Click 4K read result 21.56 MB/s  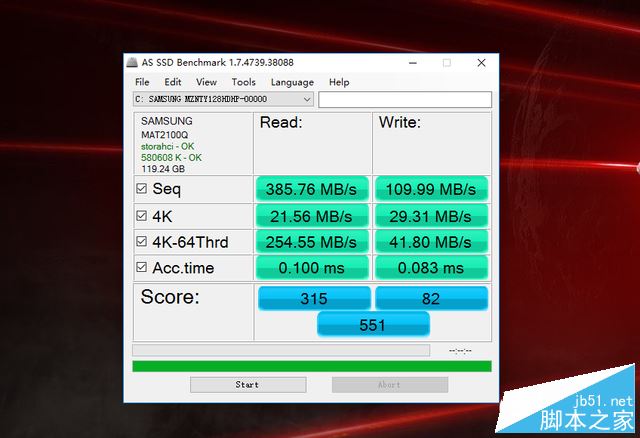[x=312, y=216]
